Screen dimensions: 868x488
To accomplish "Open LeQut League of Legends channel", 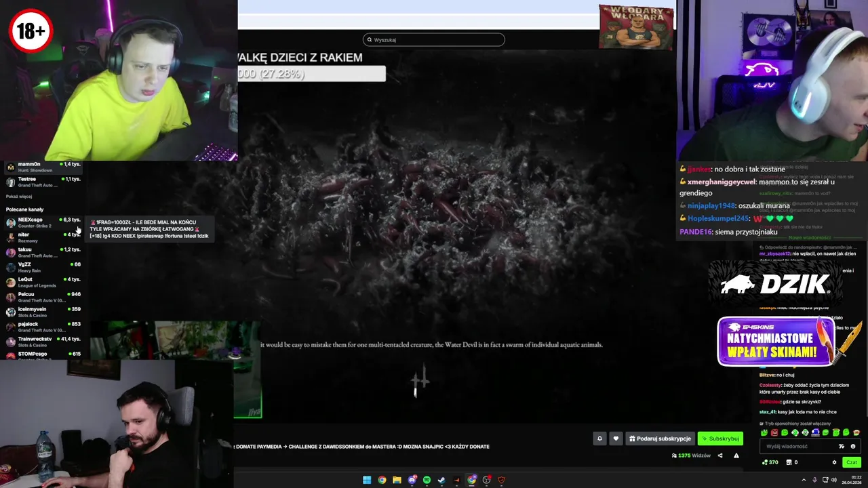I will 43,282.
